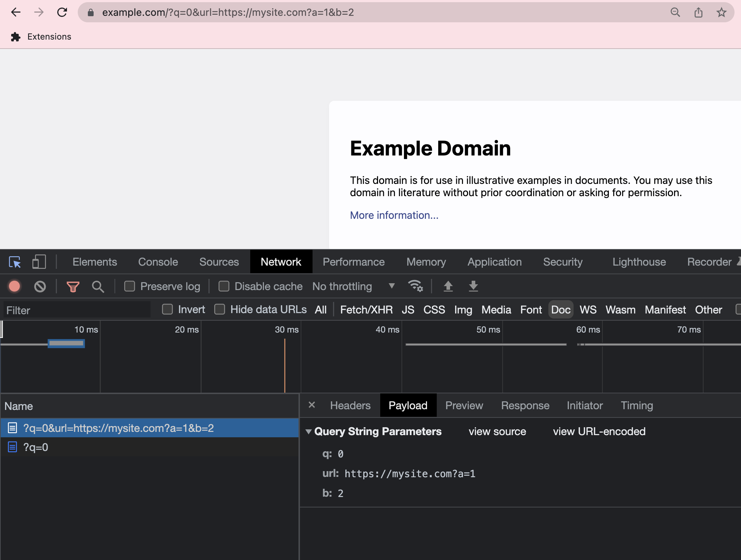
Task: Click the export HAR download arrow
Action: pos(473,286)
